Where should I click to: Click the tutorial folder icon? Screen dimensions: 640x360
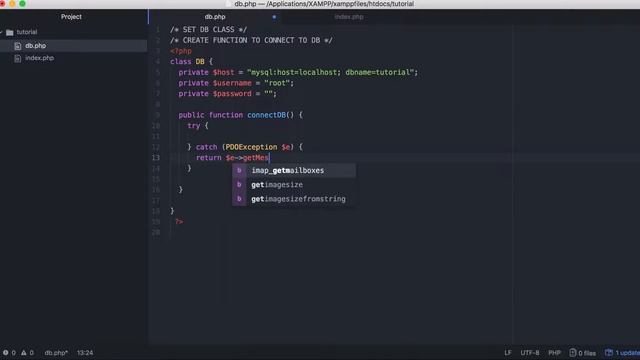(x=10, y=32)
